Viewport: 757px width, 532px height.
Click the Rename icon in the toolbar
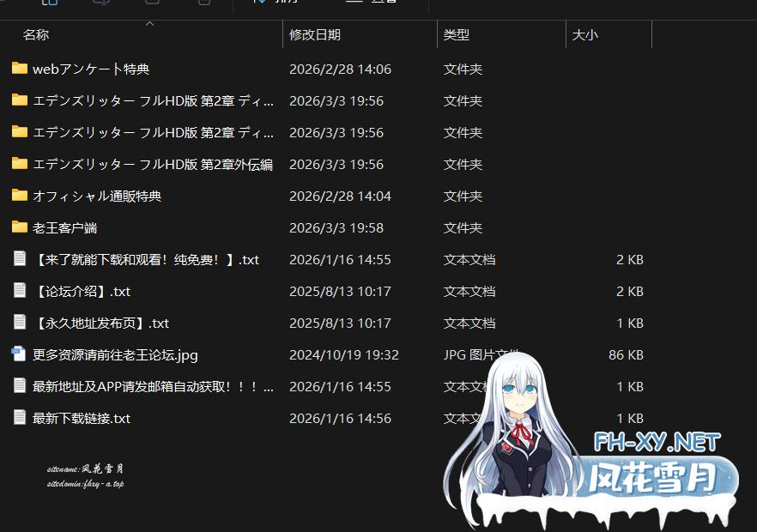tap(152, 3)
